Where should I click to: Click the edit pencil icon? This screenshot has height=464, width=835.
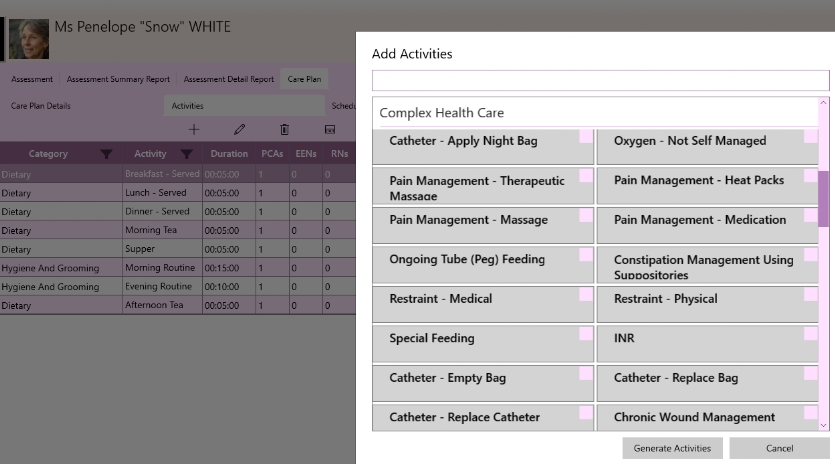[x=239, y=129]
